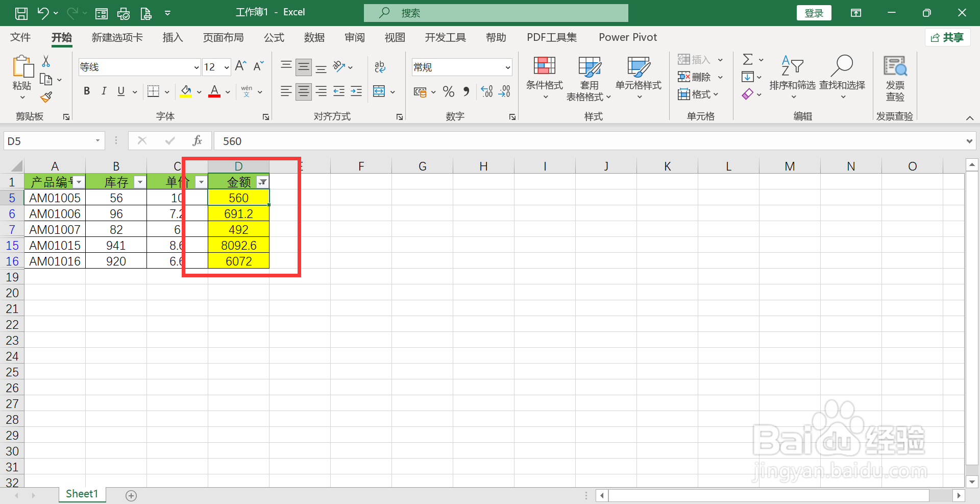Click the AutoSum sigma icon
This screenshot has height=504, width=980.
pos(748,60)
